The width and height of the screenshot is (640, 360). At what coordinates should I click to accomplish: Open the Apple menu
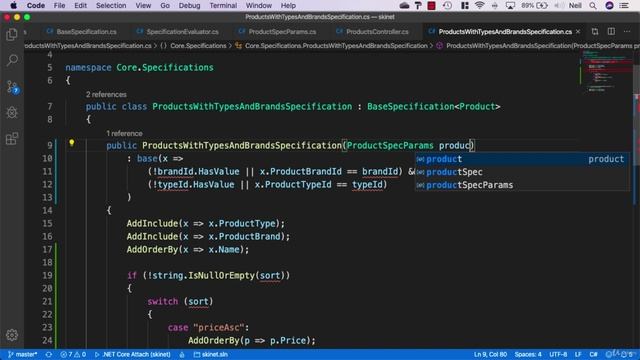(x=13, y=6)
